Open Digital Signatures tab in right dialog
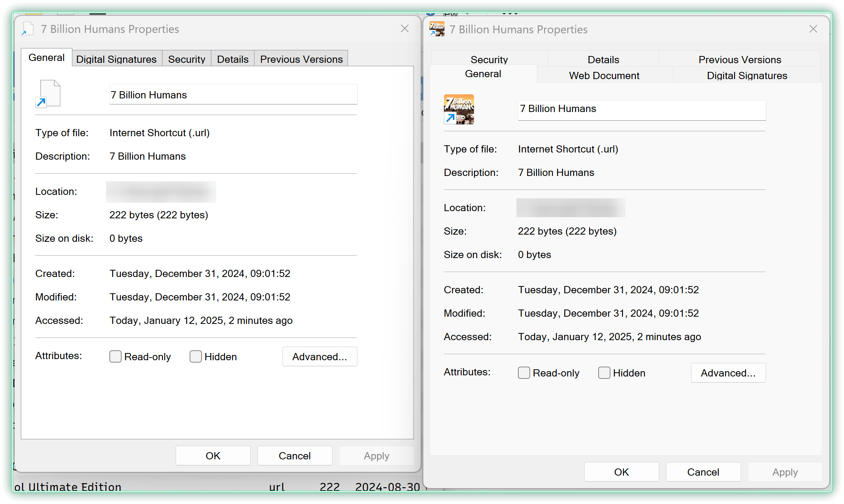This screenshot has width=844, height=504. (747, 75)
